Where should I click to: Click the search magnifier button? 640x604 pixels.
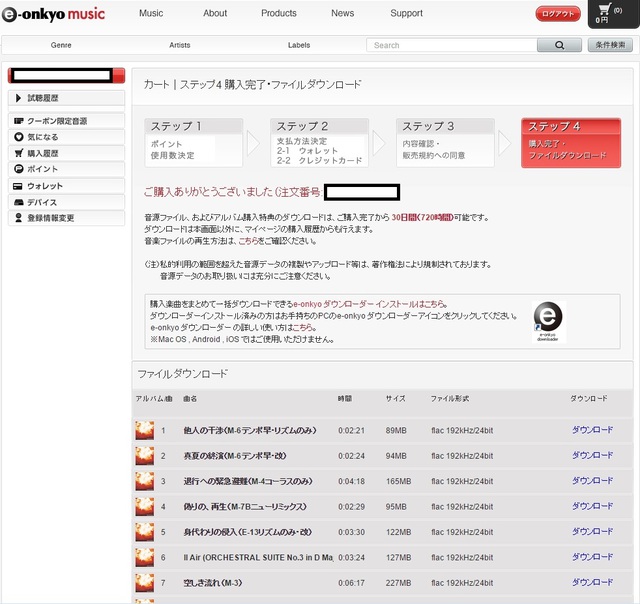point(559,45)
